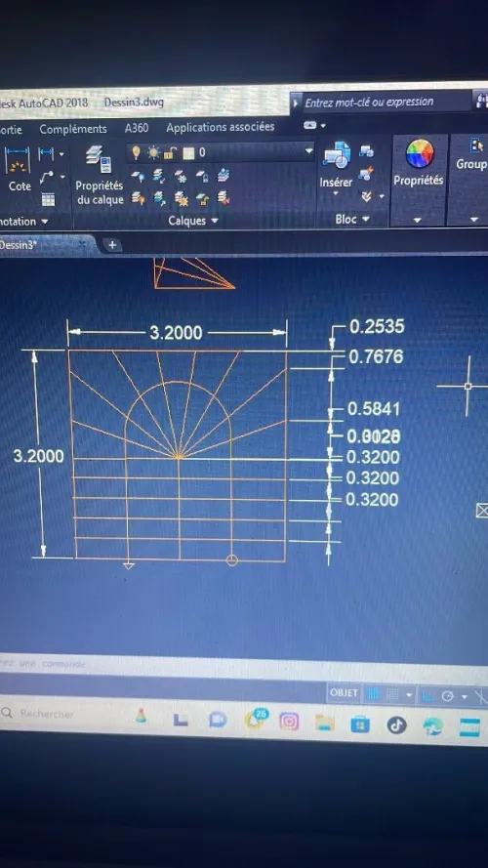The height and width of the screenshot is (868, 488).
Task: Open the Sortie ribbon tab
Action: [x=11, y=130]
